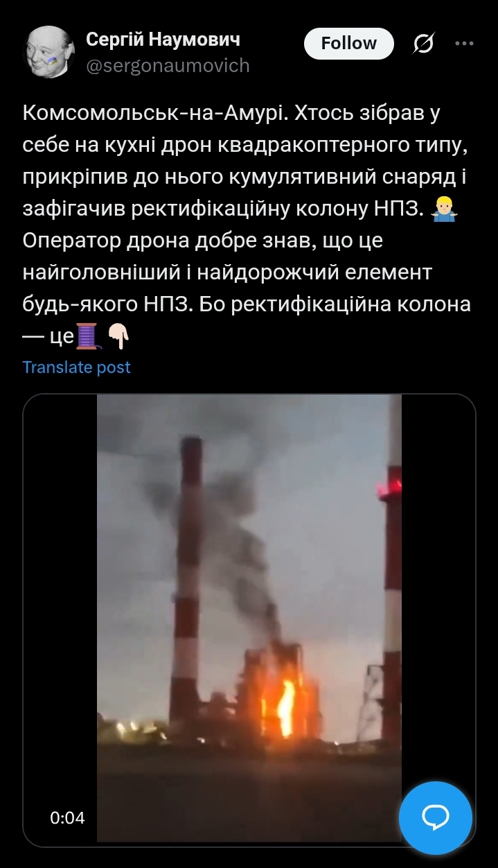The width and height of the screenshot is (498, 868).
Task: Tap the floating blue chat bubble button
Action: 436,818
